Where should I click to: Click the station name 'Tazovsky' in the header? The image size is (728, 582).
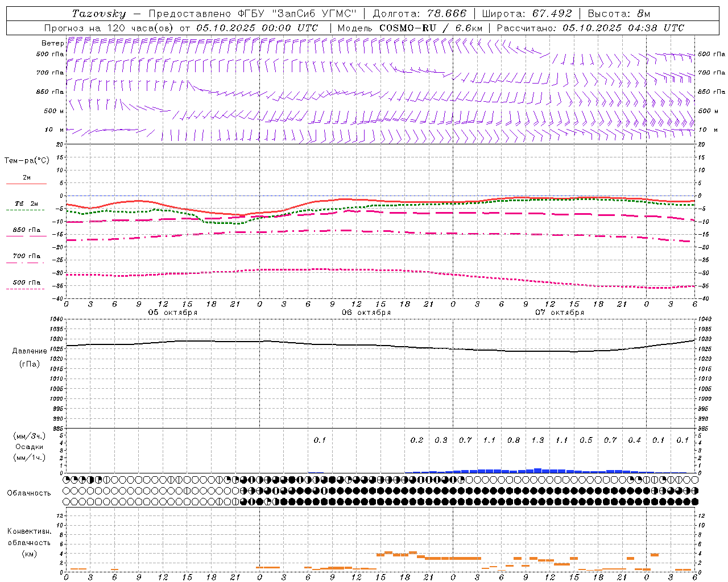98,14
